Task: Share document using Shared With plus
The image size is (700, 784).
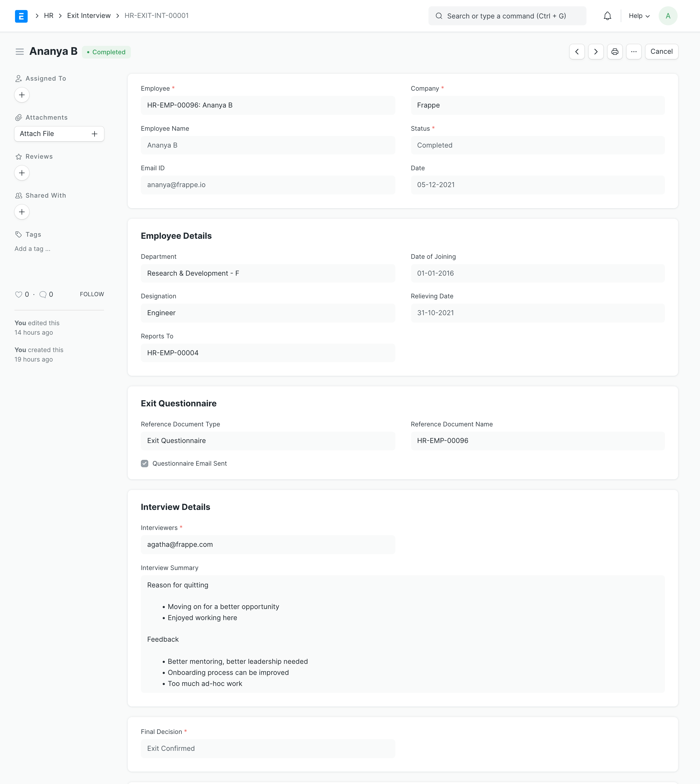Action: (x=22, y=212)
